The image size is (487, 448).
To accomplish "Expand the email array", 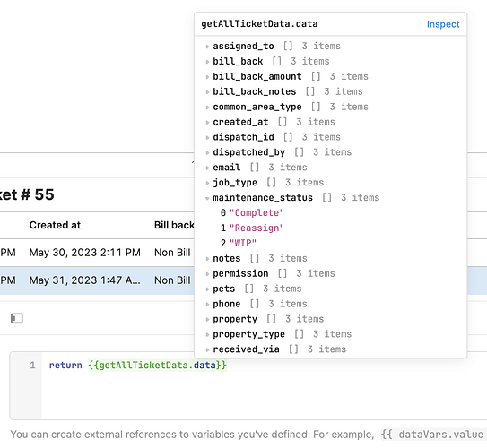I will [x=207, y=168].
